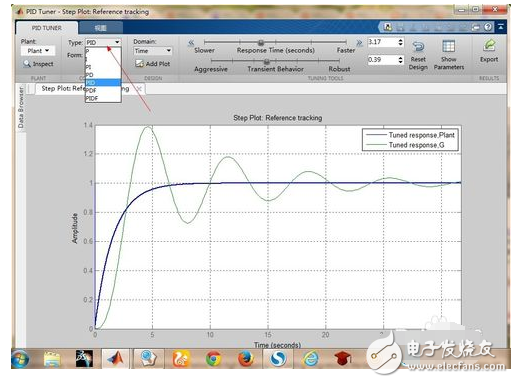
Task: Click the Response Time slider handle
Action: click(261, 42)
